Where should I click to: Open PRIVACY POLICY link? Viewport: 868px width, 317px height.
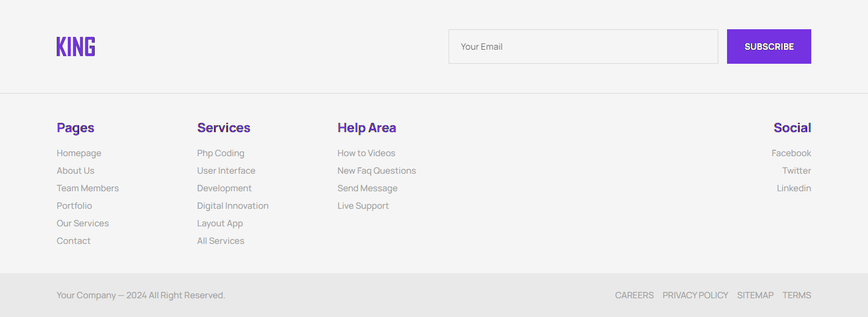695,295
